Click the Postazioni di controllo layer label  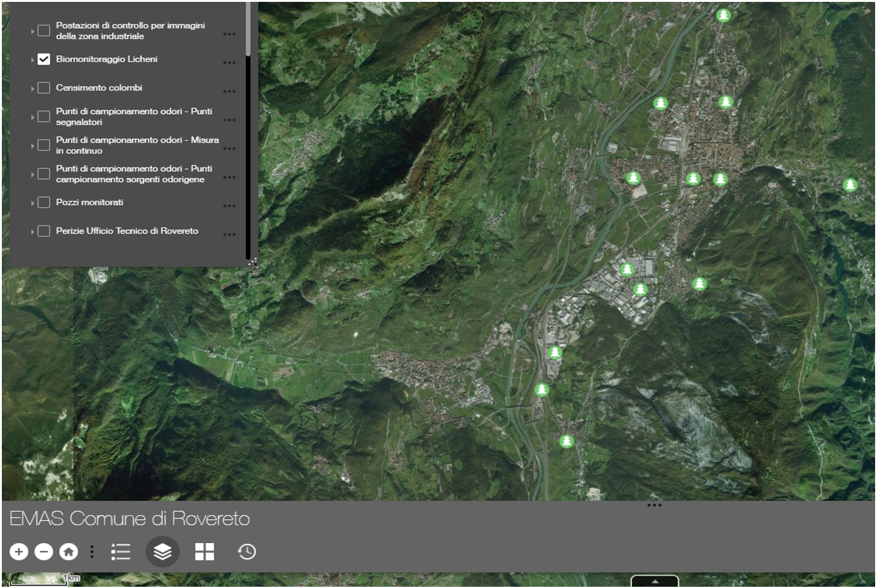[x=130, y=31]
